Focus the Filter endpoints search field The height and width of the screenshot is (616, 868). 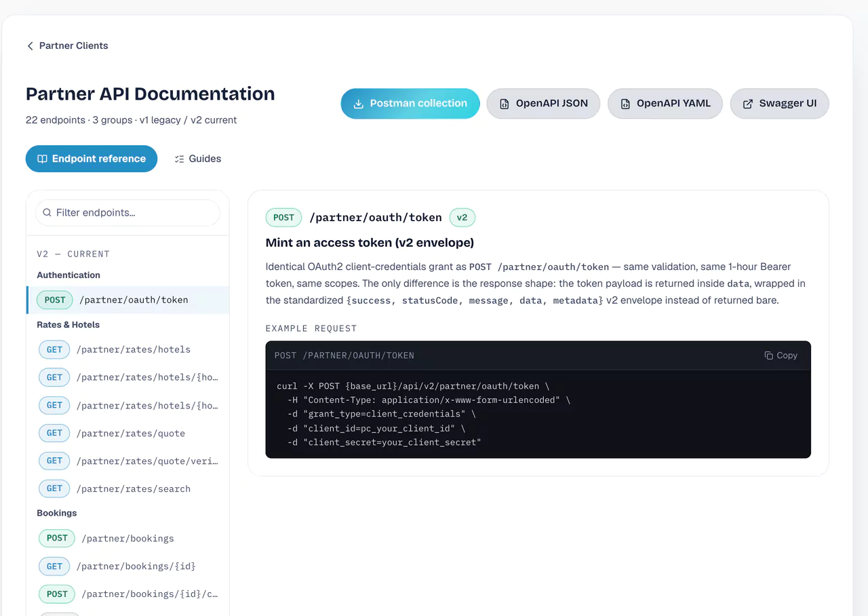coord(127,212)
